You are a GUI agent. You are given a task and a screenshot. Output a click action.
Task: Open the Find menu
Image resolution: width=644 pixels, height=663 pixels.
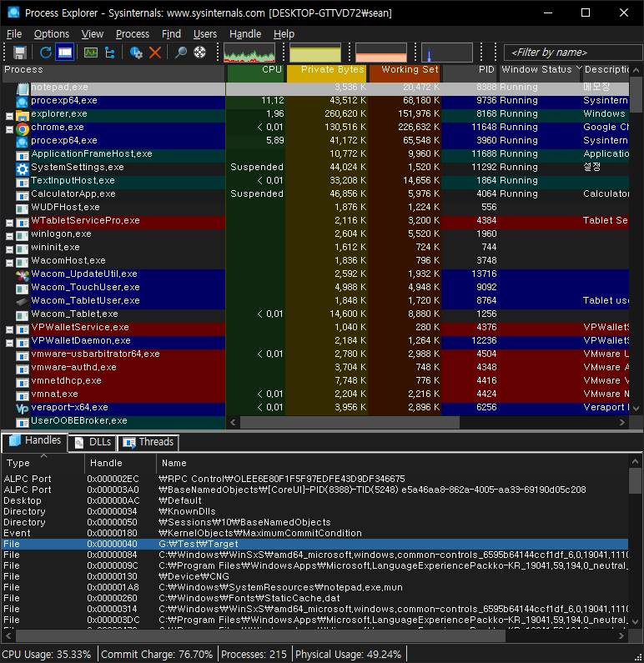pos(171,34)
